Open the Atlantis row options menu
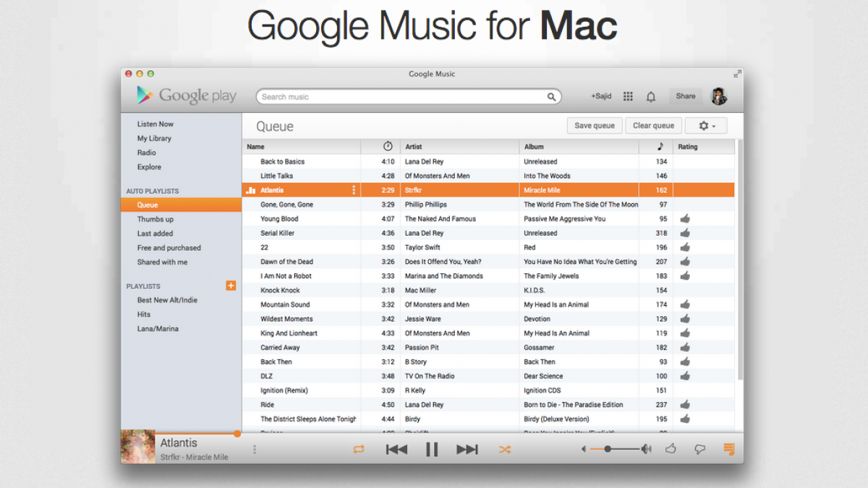This screenshot has height=488, width=868. [x=354, y=190]
